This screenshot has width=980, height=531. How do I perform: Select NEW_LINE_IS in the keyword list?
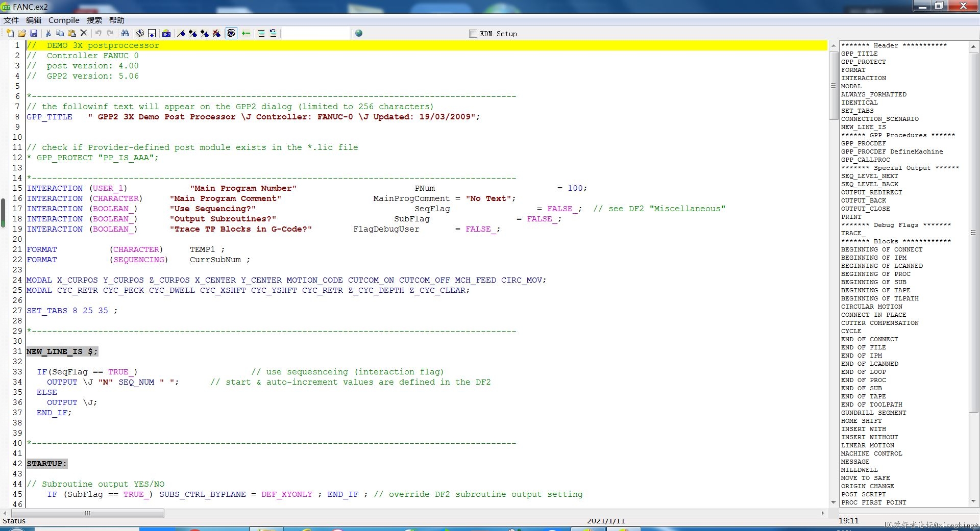pos(864,127)
